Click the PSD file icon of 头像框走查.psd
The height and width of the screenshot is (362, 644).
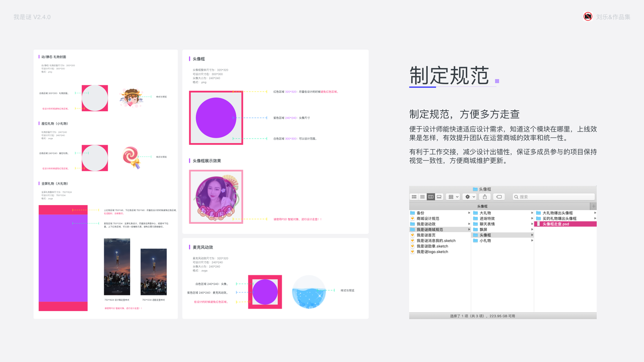pyautogui.click(x=538, y=224)
